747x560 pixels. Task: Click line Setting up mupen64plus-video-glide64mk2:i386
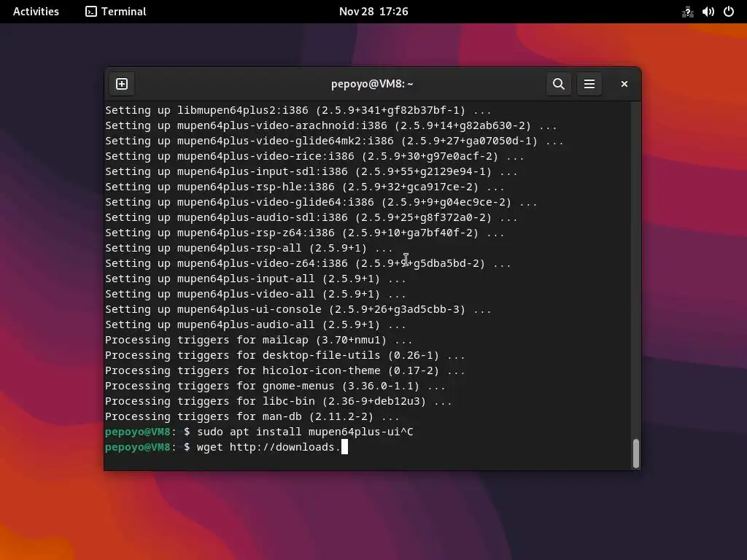click(334, 141)
